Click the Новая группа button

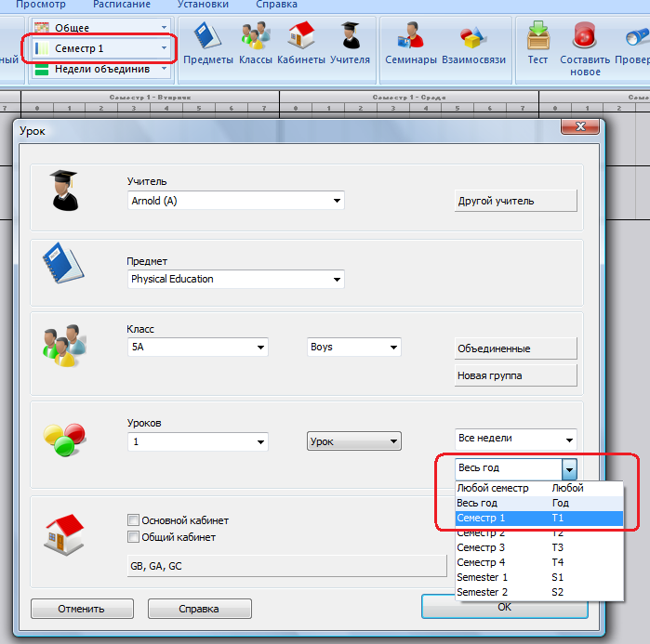515,375
